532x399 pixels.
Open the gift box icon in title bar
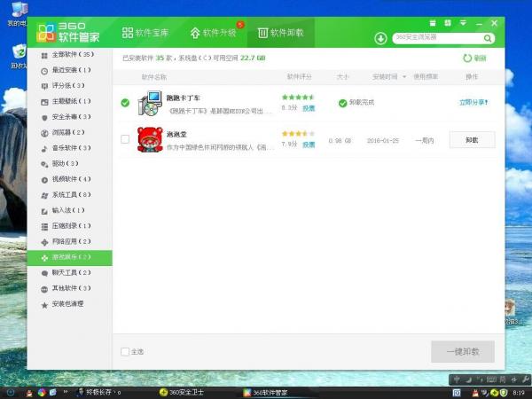pos(433,23)
